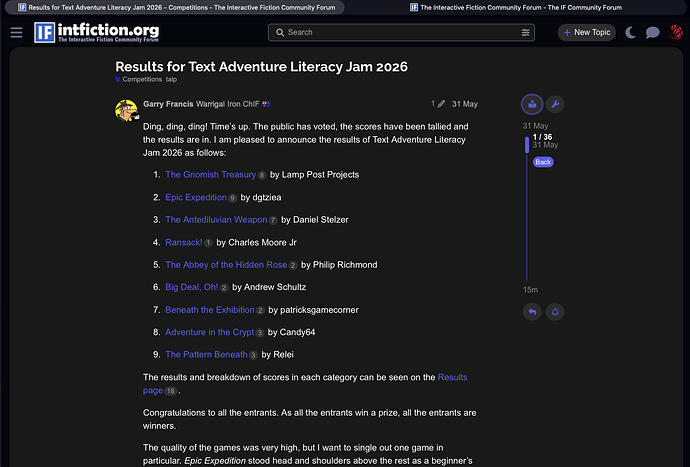
Task: Click the flag next to Garry Francis
Action: click(x=266, y=104)
